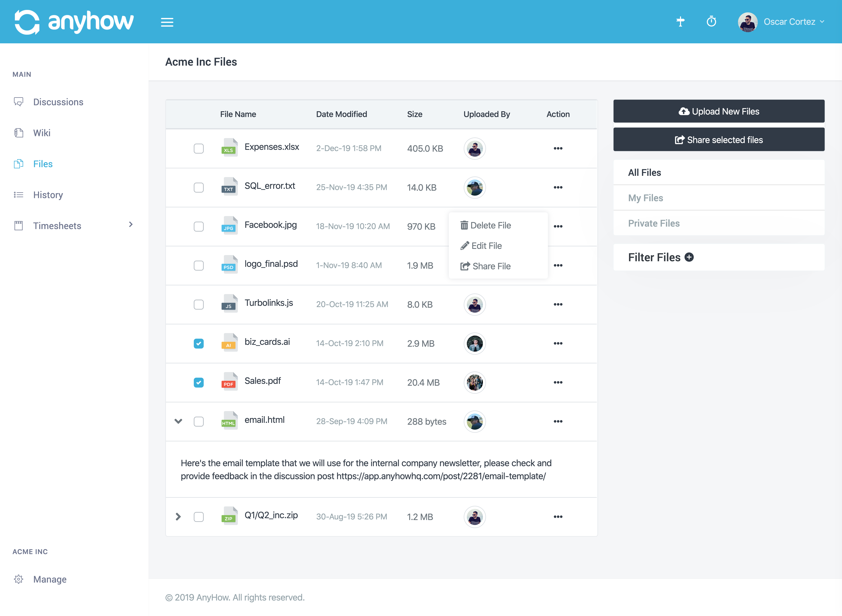Select the Discussions icon in the sidebar
The height and width of the screenshot is (616, 842).
(19, 101)
